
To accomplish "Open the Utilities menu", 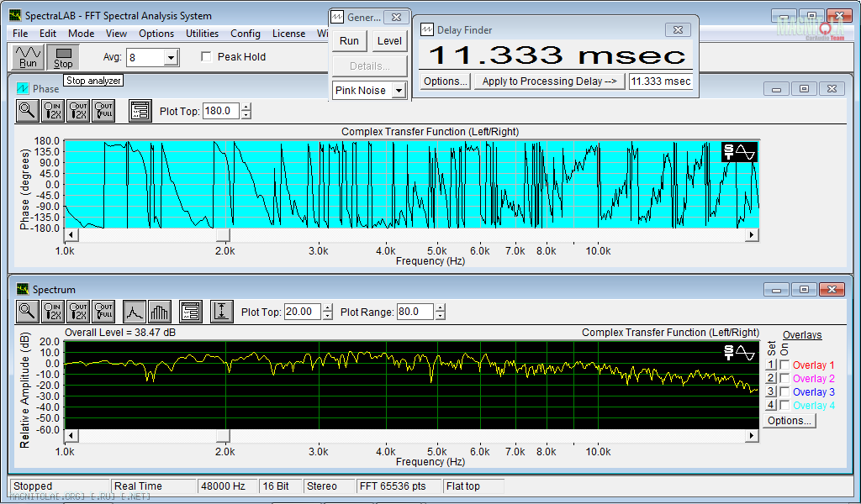I will tap(202, 34).
